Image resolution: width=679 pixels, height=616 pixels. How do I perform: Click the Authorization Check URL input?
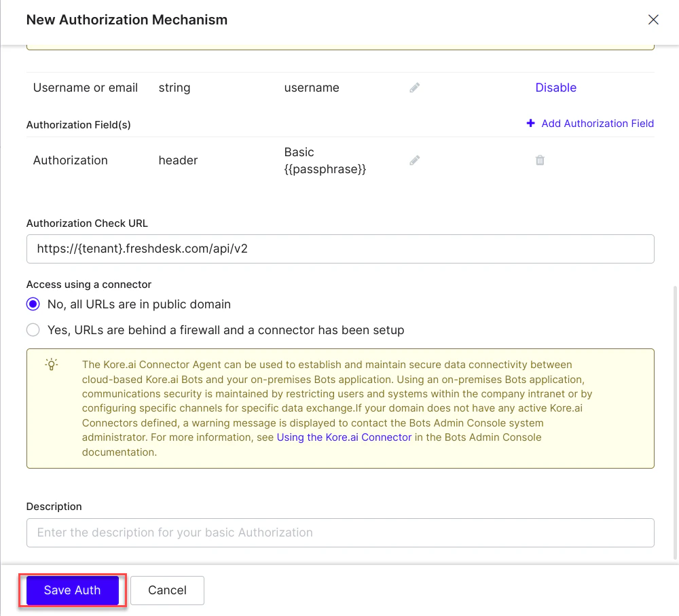click(339, 249)
